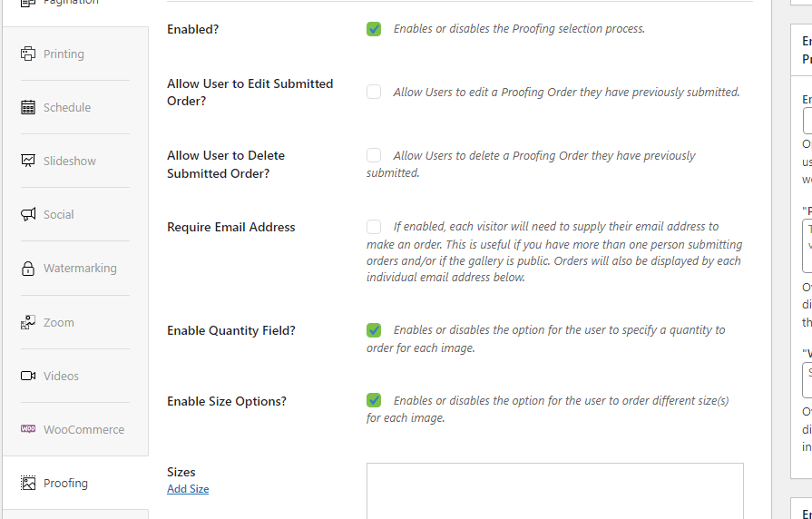The height and width of the screenshot is (519, 812).
Task: Click the Videos camera icon
Action: [28, 376]
